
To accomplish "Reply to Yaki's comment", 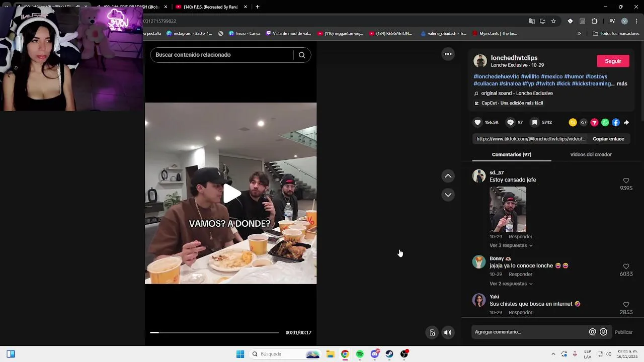I will 520,312.
